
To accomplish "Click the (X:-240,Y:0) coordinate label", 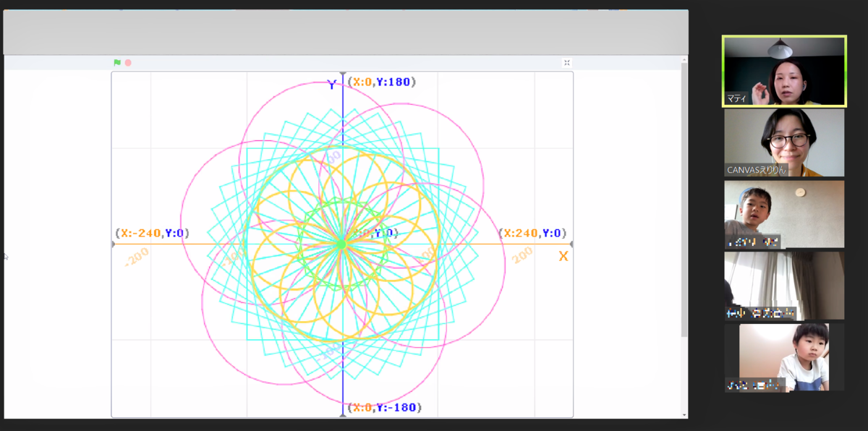I will tap(152, 233).
